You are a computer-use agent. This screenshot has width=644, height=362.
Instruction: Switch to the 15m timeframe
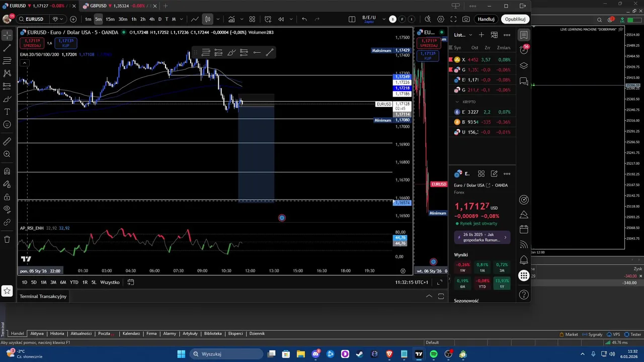110,19
